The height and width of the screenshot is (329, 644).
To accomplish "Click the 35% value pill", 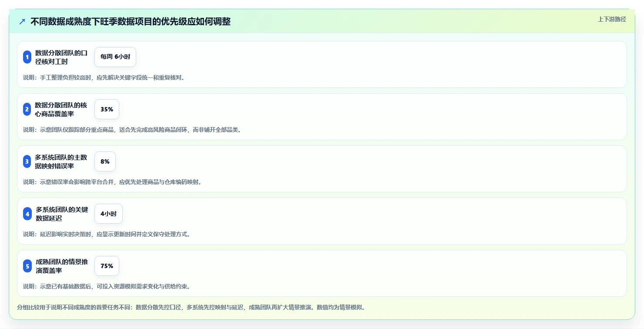I will (107, 109).
